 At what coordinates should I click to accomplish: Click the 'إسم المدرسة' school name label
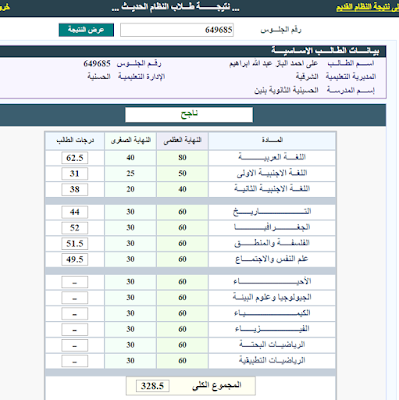tap(351, 90)
